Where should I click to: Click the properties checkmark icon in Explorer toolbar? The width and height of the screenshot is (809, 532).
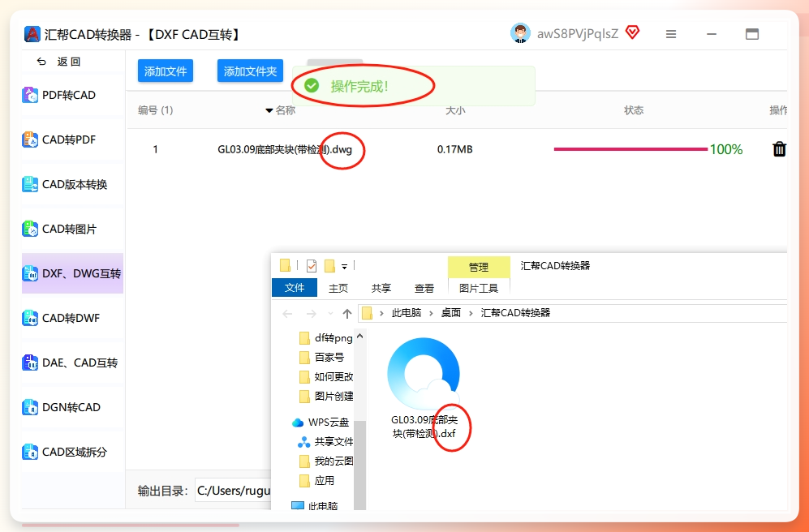point(312,265)
